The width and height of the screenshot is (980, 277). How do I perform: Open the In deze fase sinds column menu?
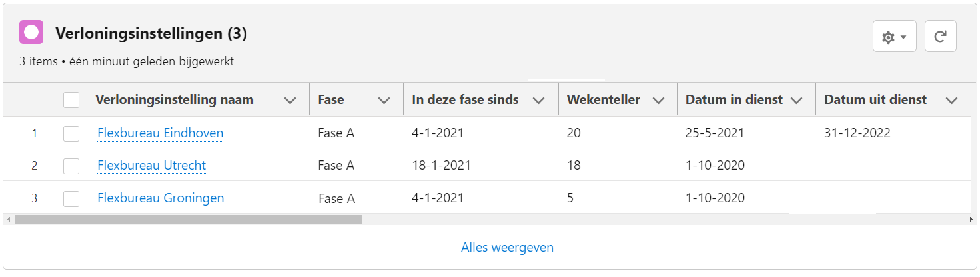(x=539, y=101)
